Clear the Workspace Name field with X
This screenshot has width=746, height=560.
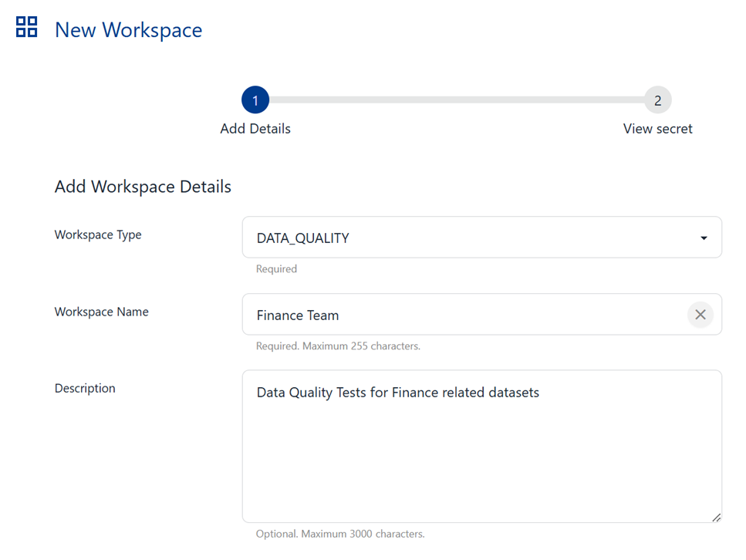point(700,315)
